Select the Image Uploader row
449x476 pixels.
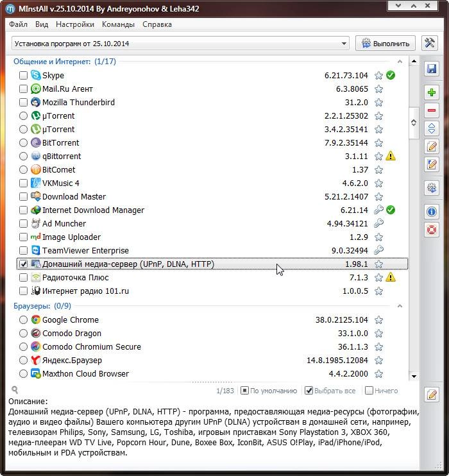click(x=212, y=237)
